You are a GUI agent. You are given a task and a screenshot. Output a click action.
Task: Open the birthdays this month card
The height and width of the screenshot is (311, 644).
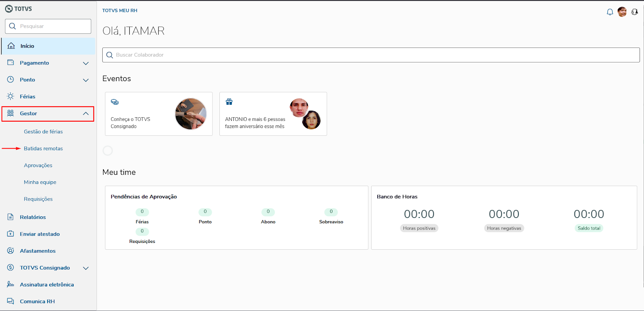coord(273,114)
